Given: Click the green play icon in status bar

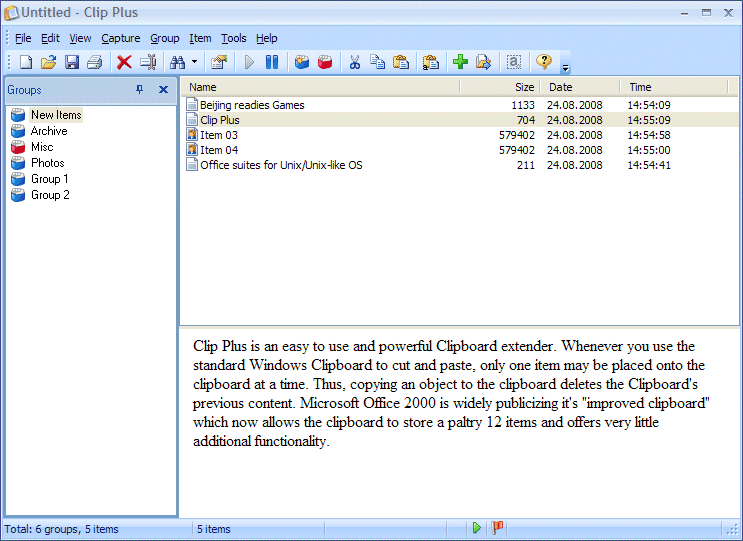Looking at the screenshot, I should [x=477, y=528].
